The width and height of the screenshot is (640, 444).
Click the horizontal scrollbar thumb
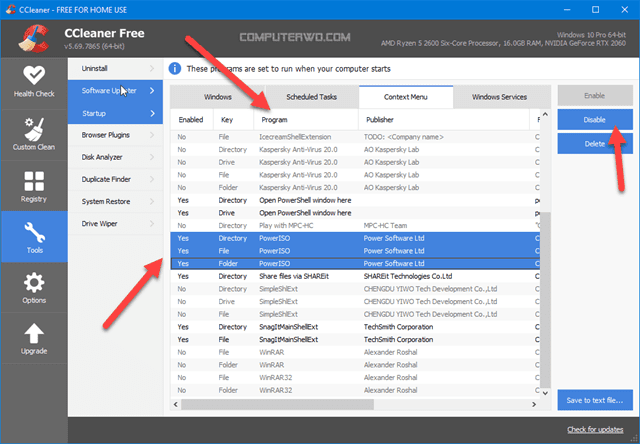pos(278,404)
